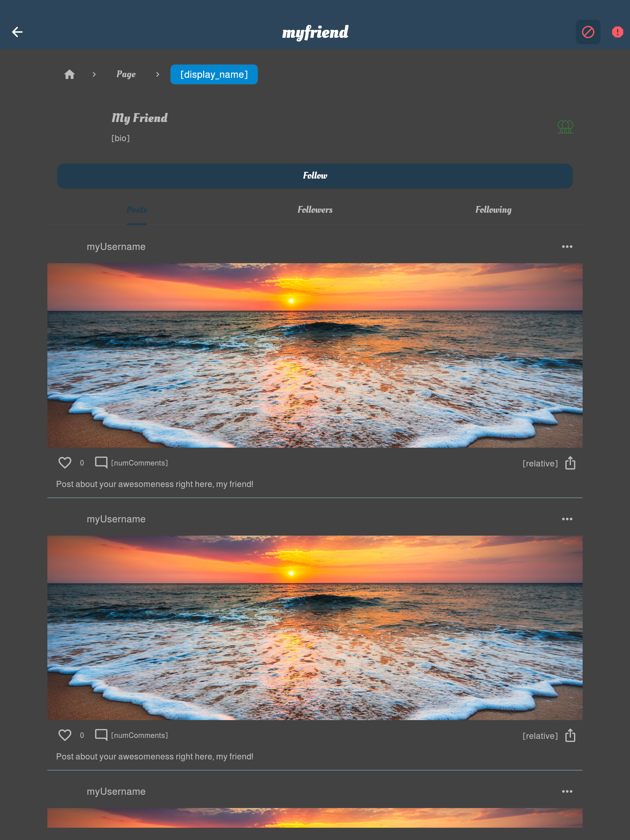Like the first post with the heart icon
This screenshot has width=630, height=840.
click(65, 462)
